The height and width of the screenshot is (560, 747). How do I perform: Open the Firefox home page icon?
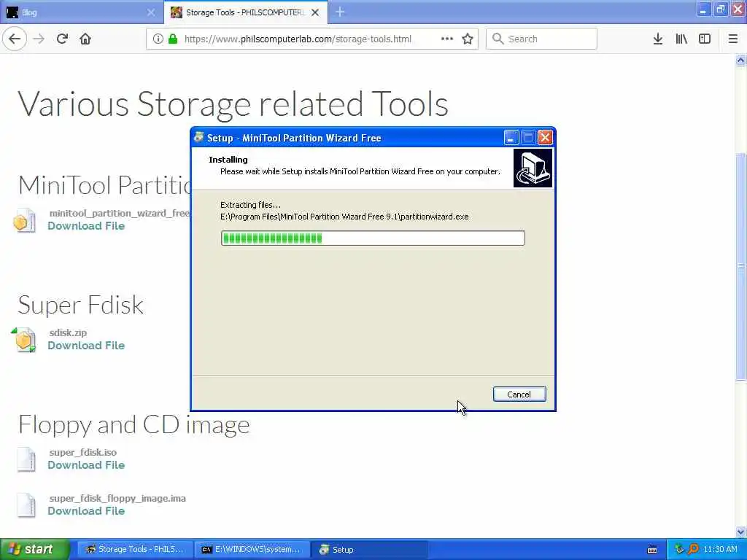click(x=85, y=39)
